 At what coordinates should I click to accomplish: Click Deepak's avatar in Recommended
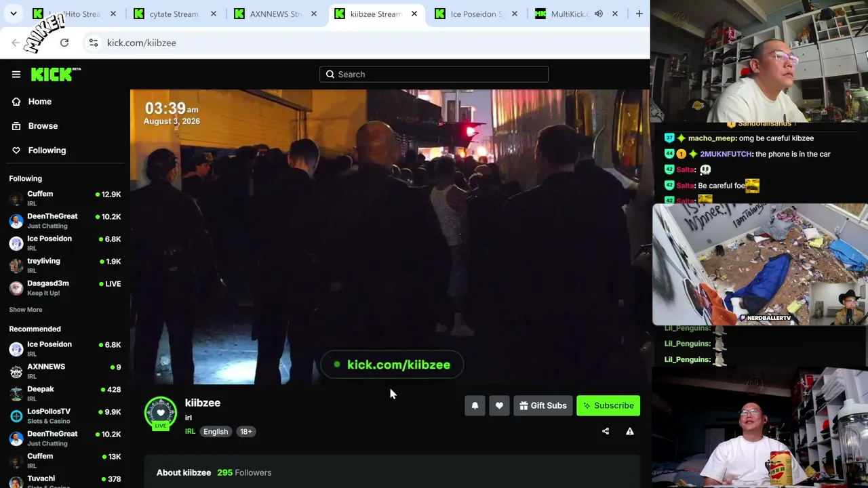click(x=16, y=394)
